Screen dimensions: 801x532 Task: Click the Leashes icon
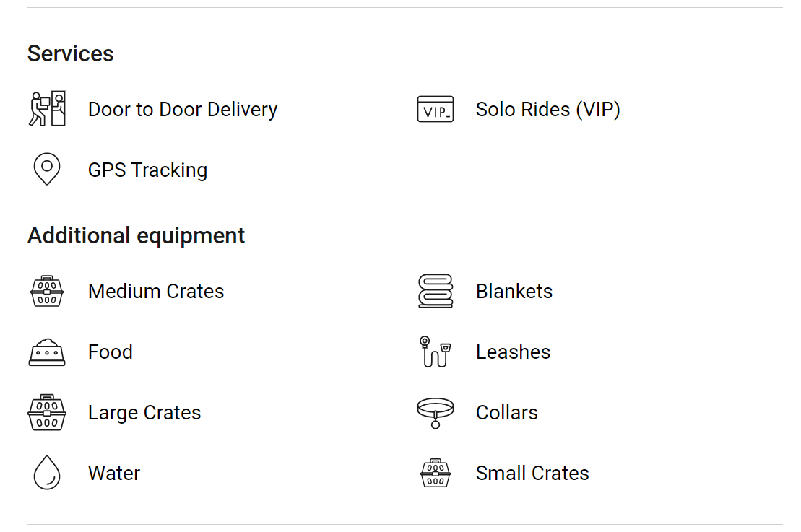[436, 352]
